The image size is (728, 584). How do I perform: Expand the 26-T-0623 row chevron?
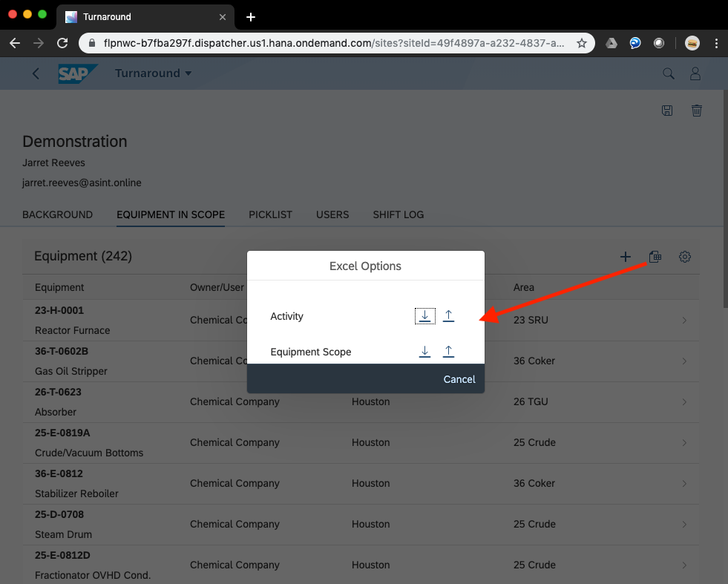click(x=684, y=402)
